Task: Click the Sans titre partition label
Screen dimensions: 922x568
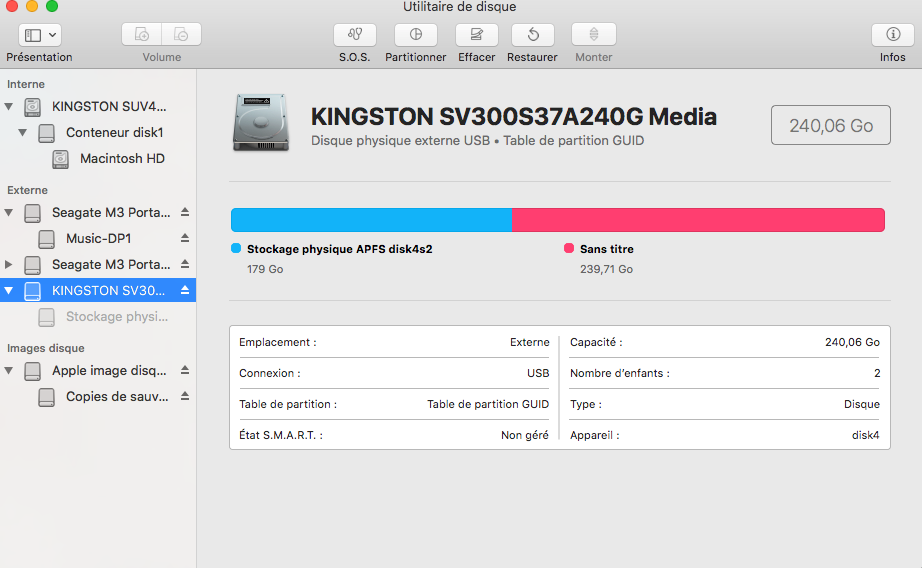Action: pos(607,249)
